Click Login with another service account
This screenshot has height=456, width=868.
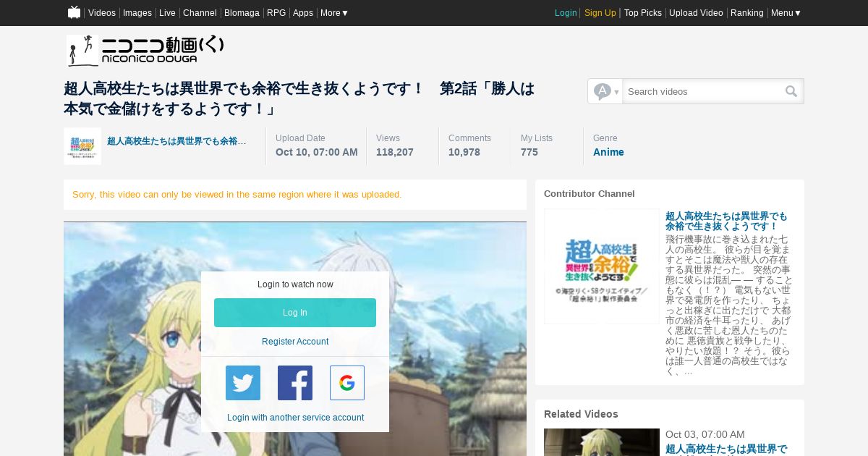point(295,418)
